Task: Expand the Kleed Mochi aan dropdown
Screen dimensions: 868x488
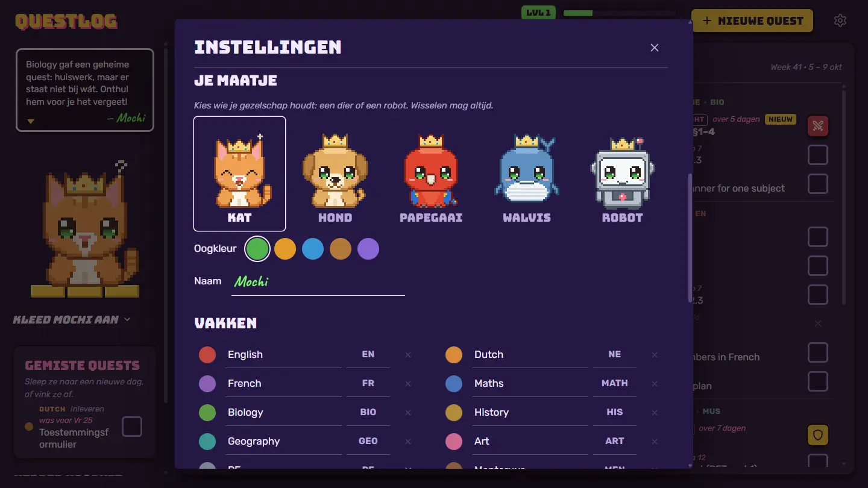Action: (72, 319)
